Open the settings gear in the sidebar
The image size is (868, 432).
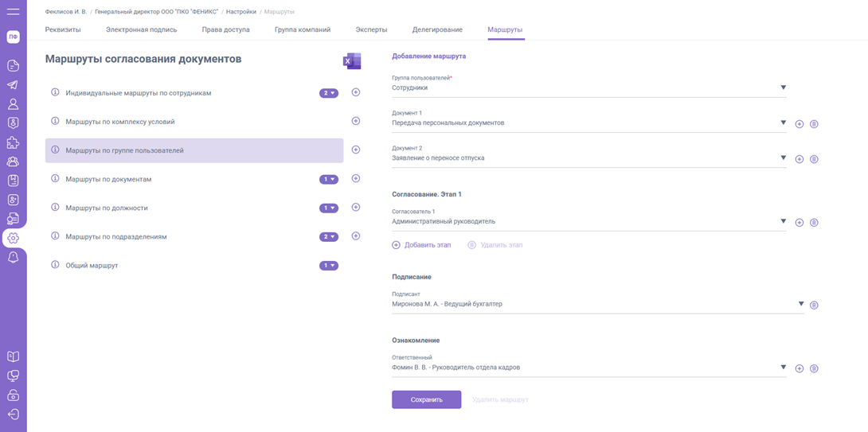click(x=13, y=238)
